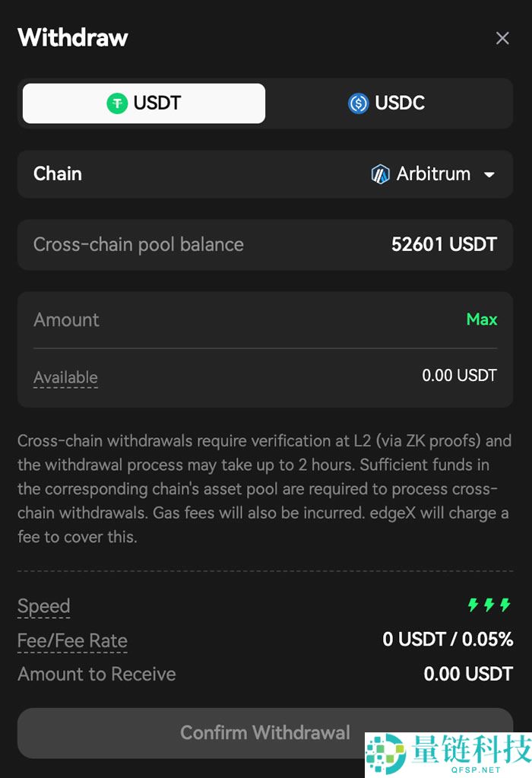This screenshot has width=532, height=778.
Task: Expand the Chain dropdown arrow
Action: click(x=489, y=174)
